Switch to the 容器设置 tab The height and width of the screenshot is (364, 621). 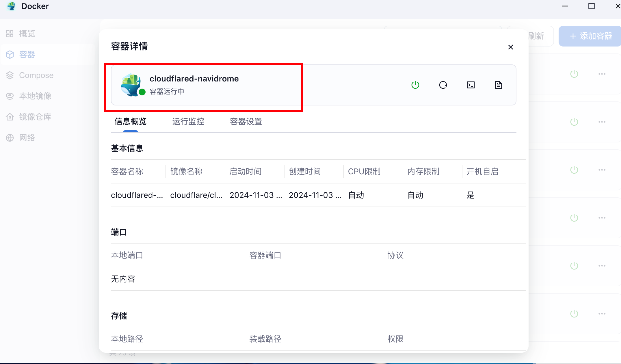click(246, 122)
